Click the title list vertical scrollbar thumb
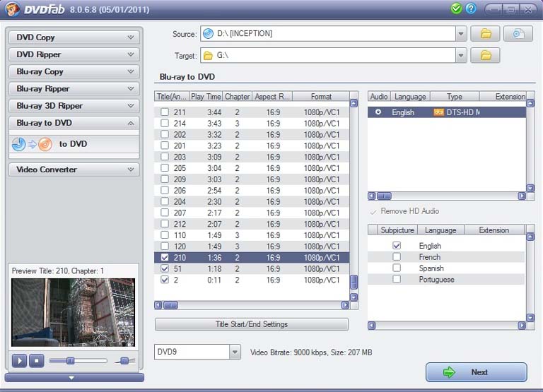 coord(354,282)
